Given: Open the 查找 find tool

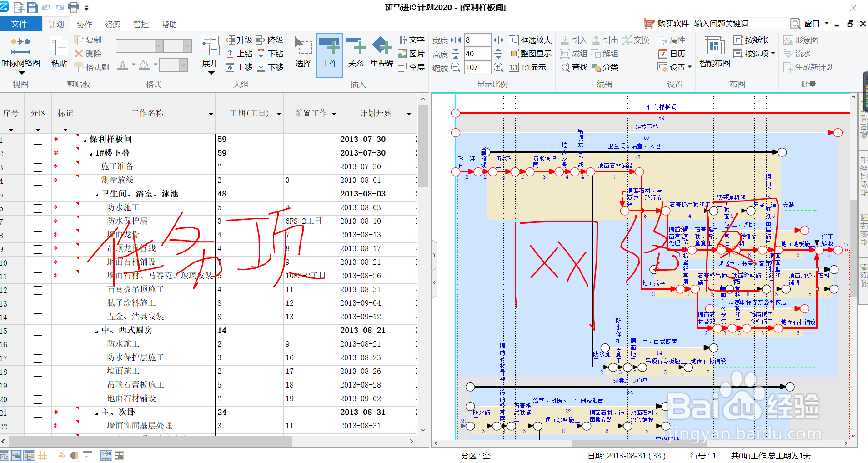Looking at the screenshot, I should pos(574,67).
